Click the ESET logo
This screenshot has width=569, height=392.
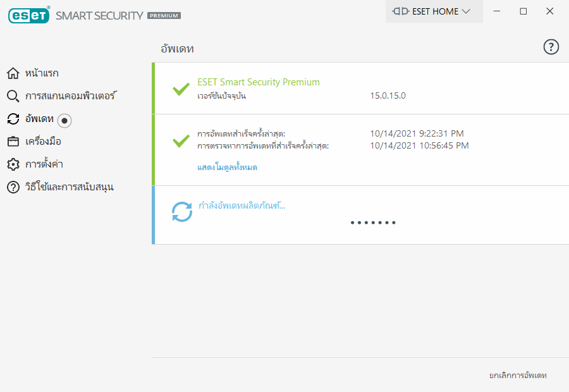click(28, 16)
